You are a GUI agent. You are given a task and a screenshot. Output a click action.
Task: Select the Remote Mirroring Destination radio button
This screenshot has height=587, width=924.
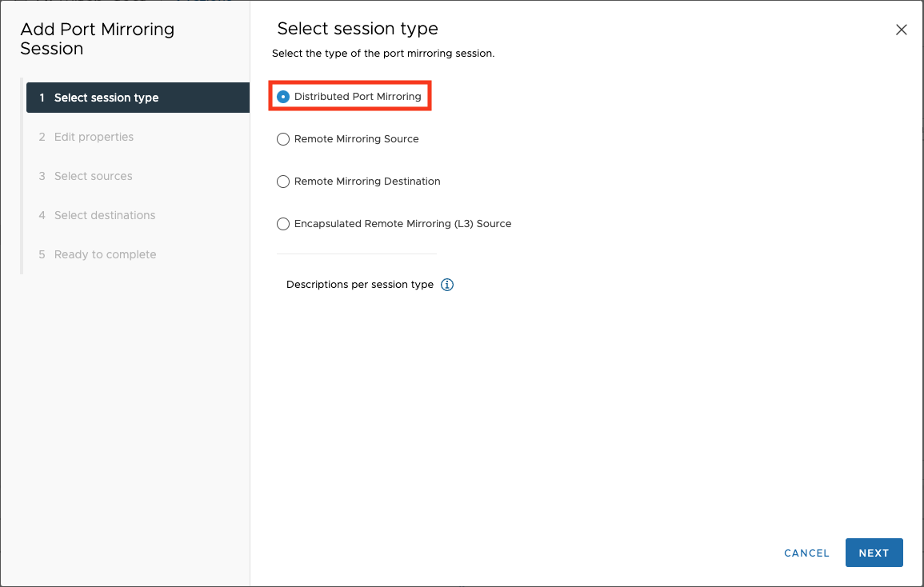tap(283, 182)
